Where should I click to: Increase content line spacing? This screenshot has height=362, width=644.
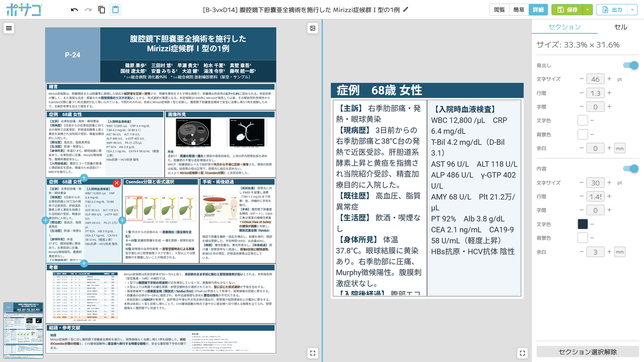point(609,196)
